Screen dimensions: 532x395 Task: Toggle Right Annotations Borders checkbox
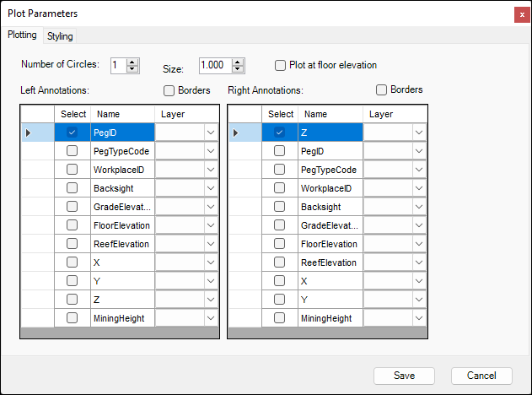pos(381,89)
